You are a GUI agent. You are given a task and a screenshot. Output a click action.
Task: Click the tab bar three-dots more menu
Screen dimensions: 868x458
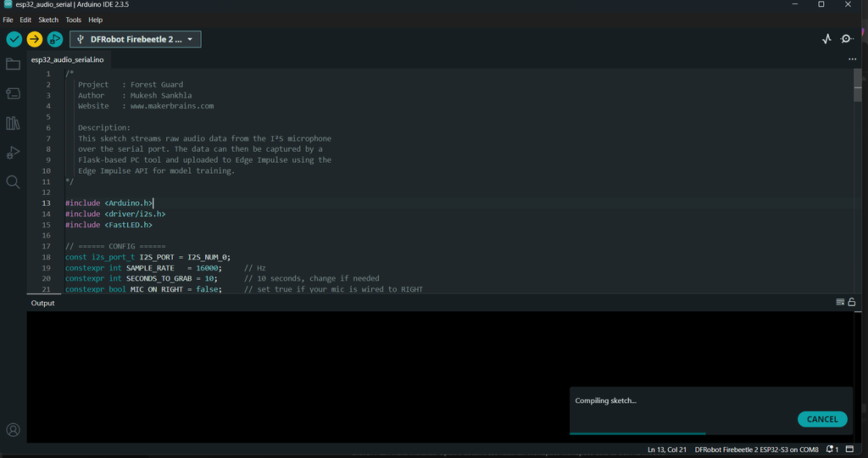point(852,59)
